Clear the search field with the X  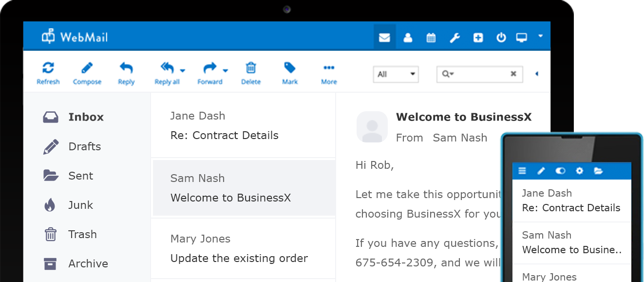coord(513,74)
